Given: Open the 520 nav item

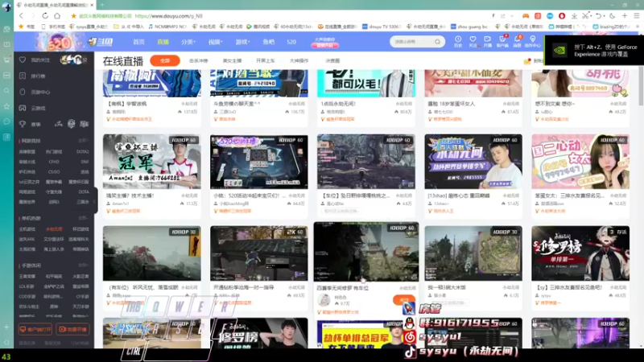Looking at the screenshot, I should [x=291, y=42].
